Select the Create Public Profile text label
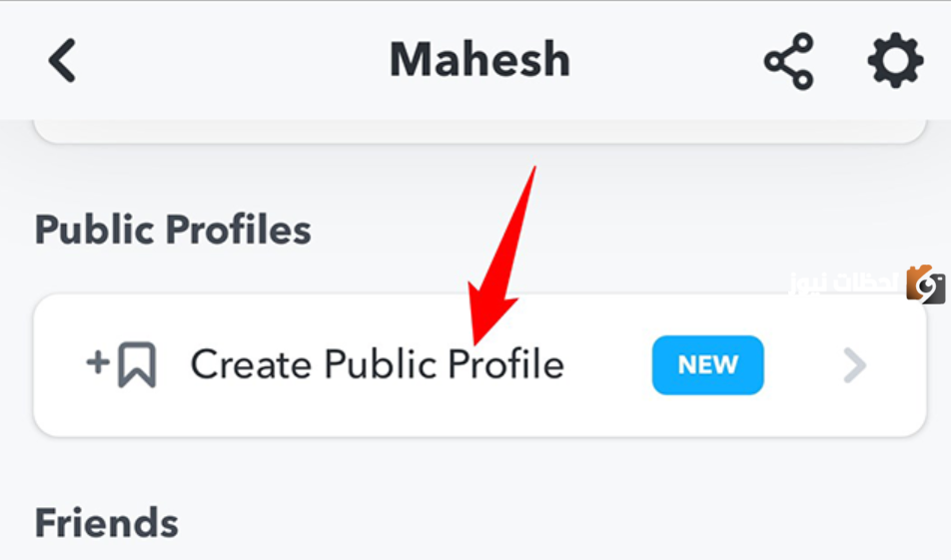 pyautogui.click(x=377, y=365)
